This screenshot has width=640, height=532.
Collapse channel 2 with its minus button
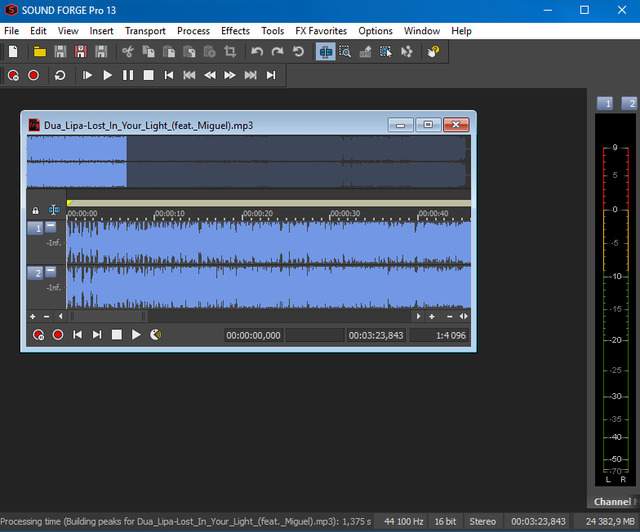(51, 271)
